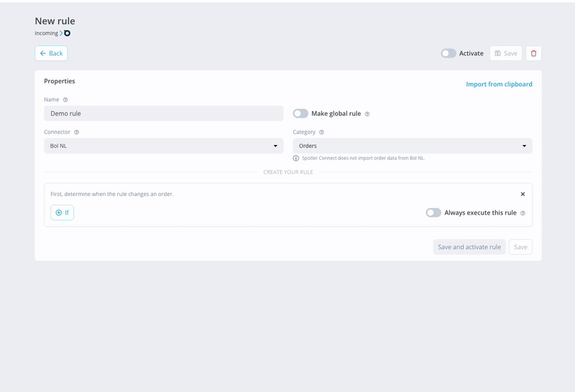Enable the Make global rule toggle
This screenshot has width=575, height=392.
(300, 113)
